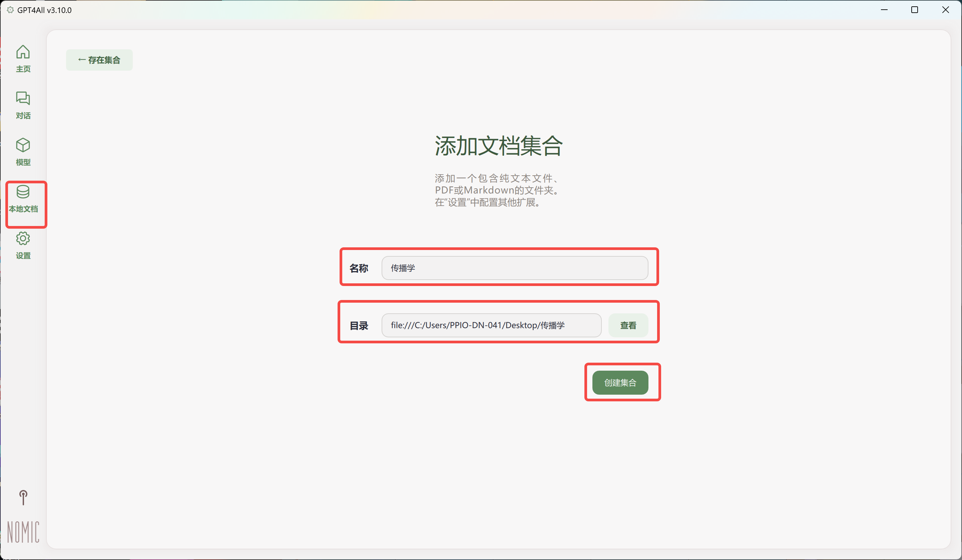Focus the 名称 field containing 传播学
This screenshot has width=962, height=560.
(x=514, y=268)
